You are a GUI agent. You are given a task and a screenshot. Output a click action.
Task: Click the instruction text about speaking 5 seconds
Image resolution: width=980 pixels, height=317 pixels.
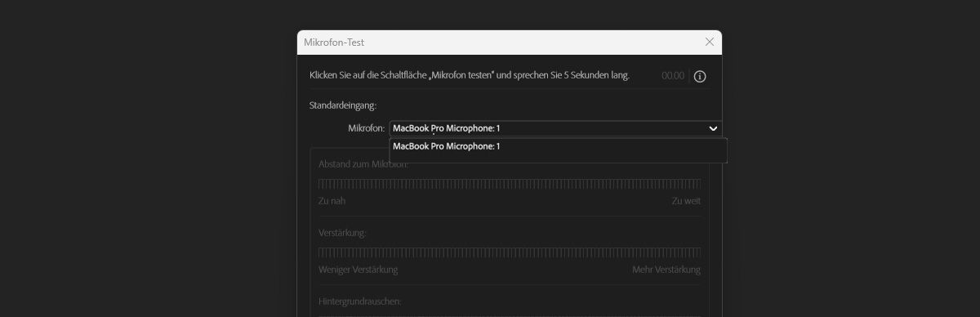470,75
